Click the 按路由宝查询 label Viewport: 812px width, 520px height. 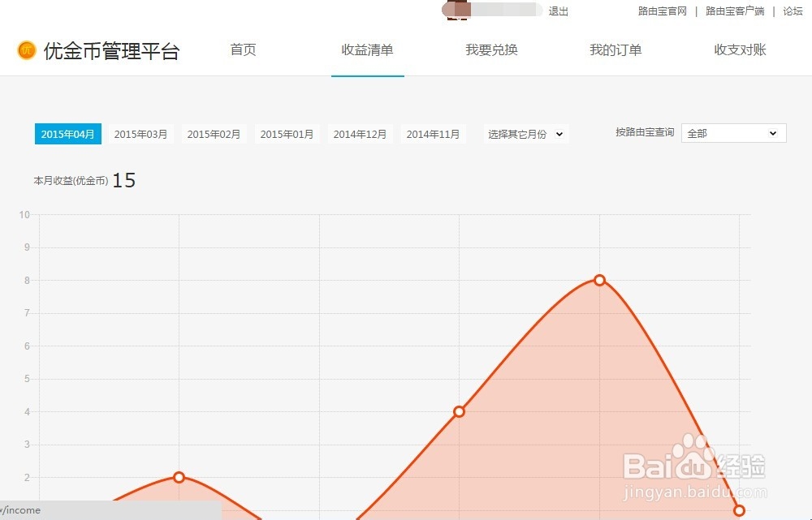(645, 132)
